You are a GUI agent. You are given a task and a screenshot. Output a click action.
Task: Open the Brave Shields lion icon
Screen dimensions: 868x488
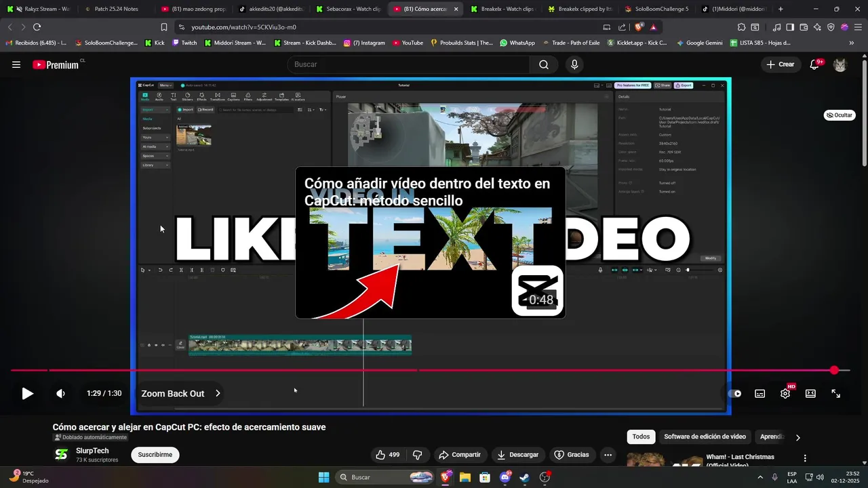(639, 27)
